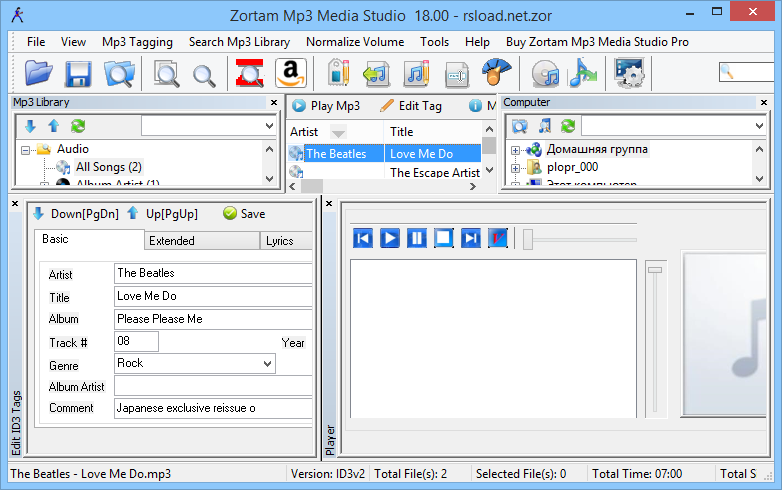Switch to the Lyrics tab
Screen dimensions: 782x490
[286, 241]
